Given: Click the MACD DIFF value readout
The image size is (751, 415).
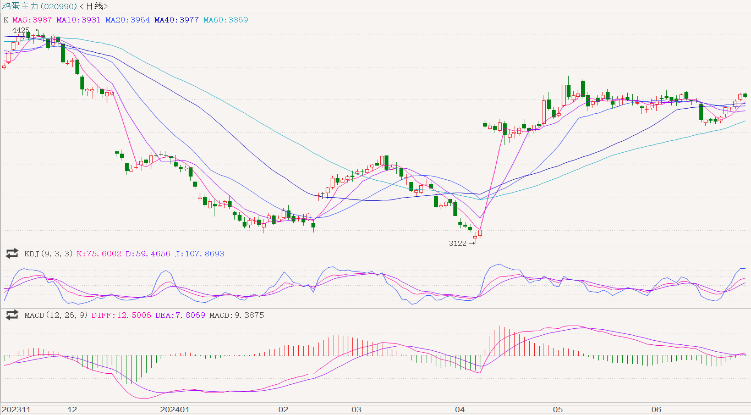Looking at the screenshot, I should [121, 315].
